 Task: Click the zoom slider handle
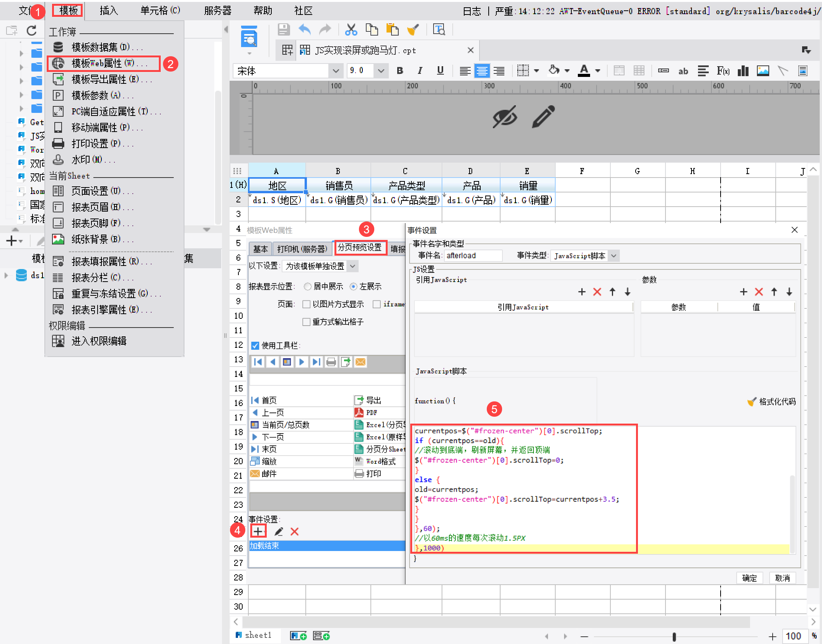pyautogui.click(x=674, y=636)
